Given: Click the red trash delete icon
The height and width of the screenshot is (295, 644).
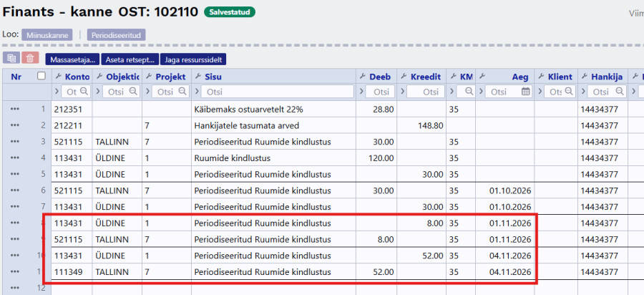Looking at the screenshot, I should (x=30, y=58).
